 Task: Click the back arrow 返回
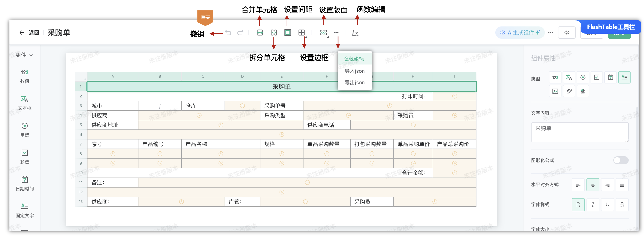click(x=29, y=33)
